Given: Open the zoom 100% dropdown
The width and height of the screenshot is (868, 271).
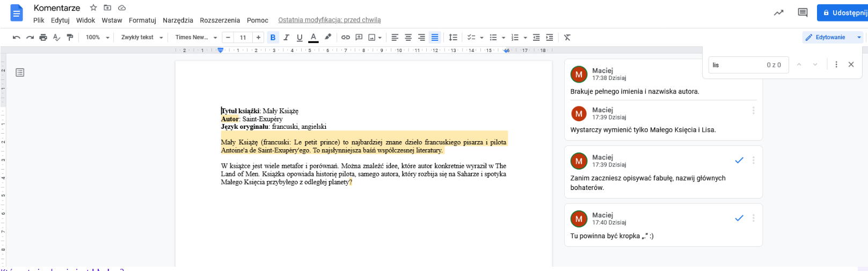Looking at the screenshot, I should coord(98,38).
